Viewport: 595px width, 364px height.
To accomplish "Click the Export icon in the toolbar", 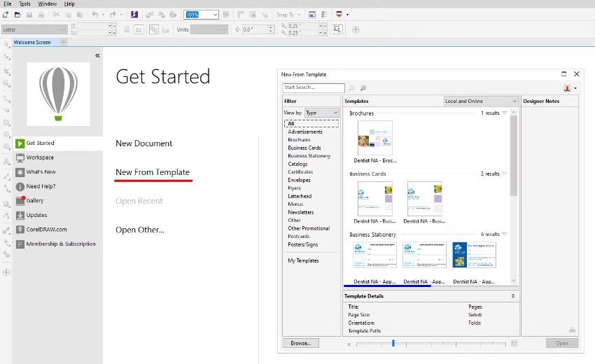I will pyautogui.click(x=162, y=15).
